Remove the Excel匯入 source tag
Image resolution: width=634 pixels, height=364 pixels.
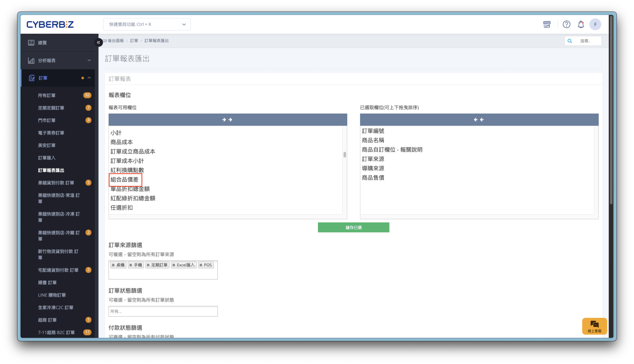point(174,265)
